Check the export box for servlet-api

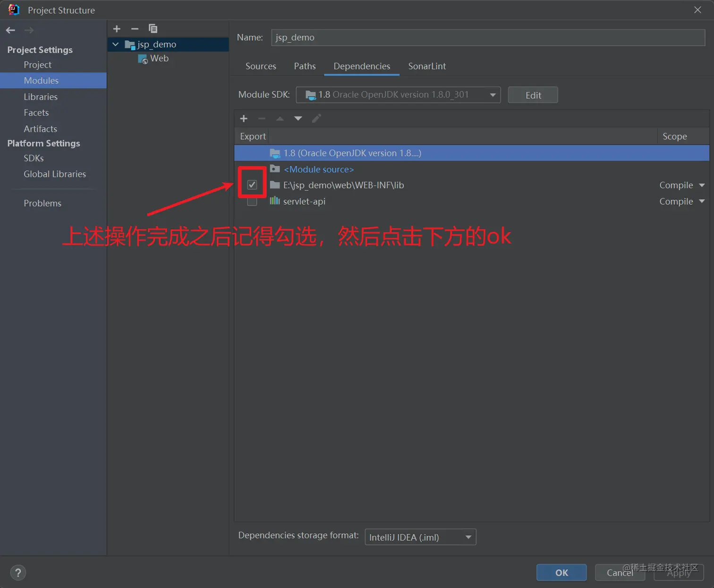tap(252, 202)
